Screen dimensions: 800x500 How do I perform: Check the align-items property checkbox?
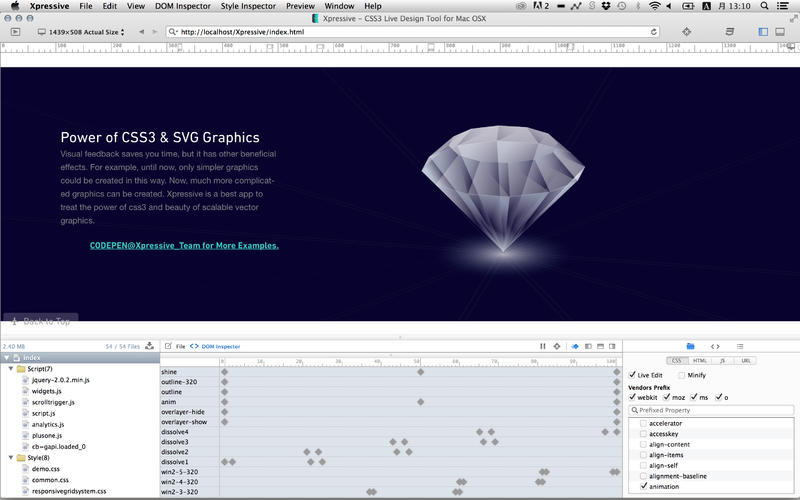coord(643,455)
